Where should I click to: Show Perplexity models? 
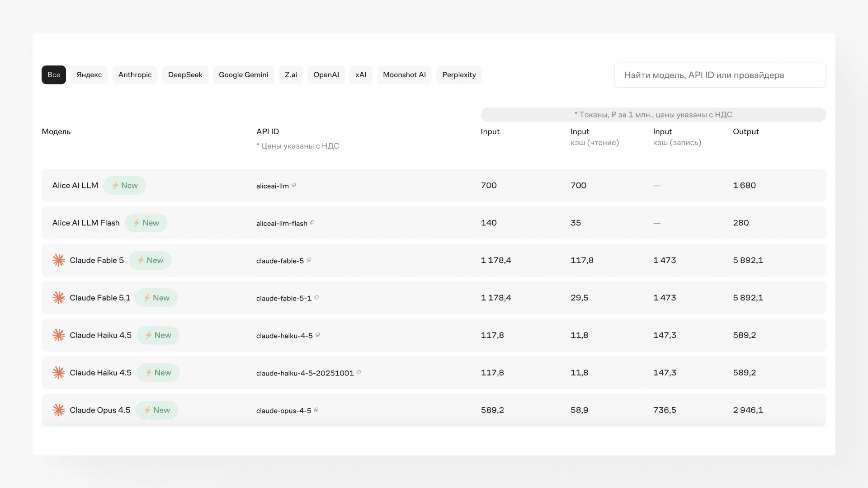459,75
